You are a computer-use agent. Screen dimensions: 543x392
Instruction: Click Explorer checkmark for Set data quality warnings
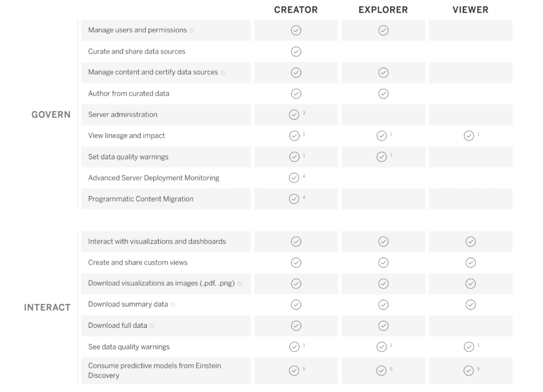coord(381,157)
